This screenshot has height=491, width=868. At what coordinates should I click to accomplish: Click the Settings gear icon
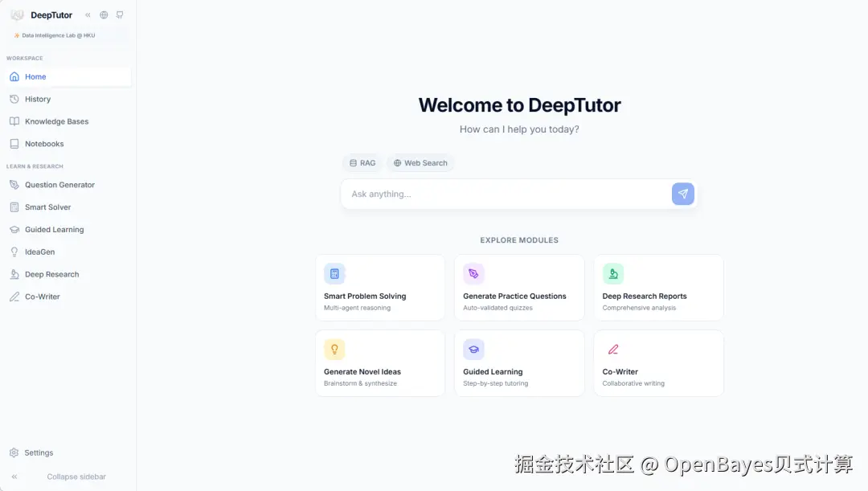(x=14, y=452)
